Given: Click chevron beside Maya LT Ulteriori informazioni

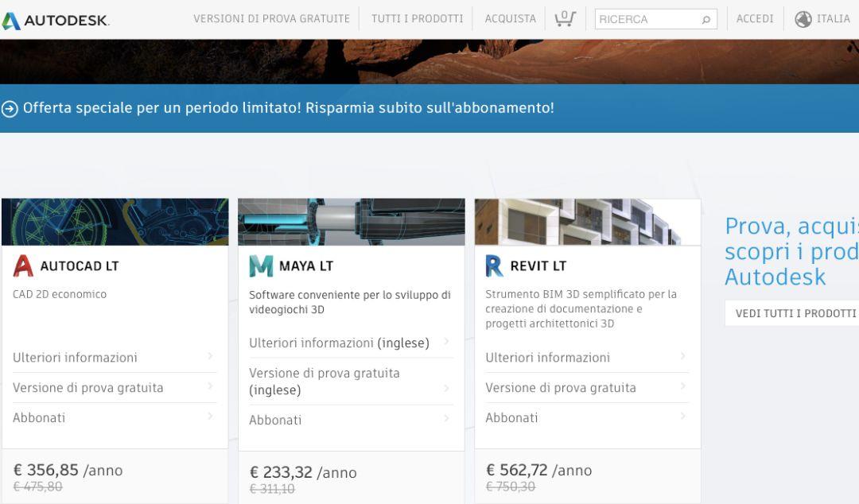Looking at the screenshot, I should pyautogui.click(x=447, y=341).
